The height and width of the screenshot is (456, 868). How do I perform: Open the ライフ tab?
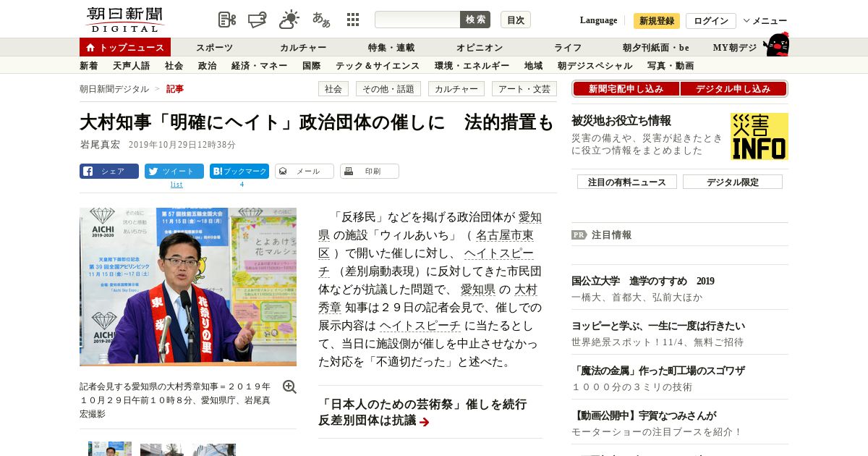(x=568, y=48)
